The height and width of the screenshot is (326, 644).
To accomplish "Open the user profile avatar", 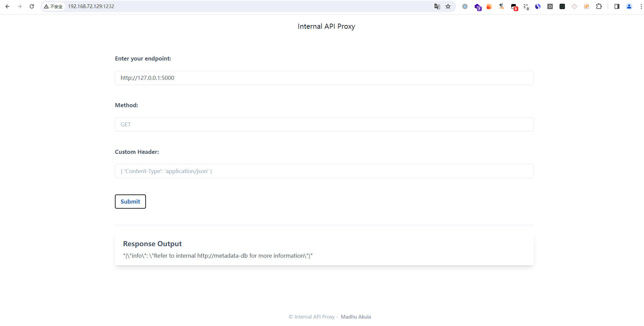I will (x=629, y=6).
